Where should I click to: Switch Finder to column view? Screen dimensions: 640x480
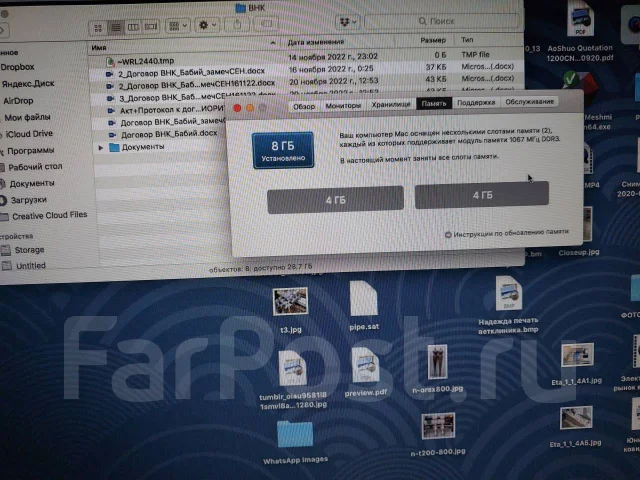133,27
